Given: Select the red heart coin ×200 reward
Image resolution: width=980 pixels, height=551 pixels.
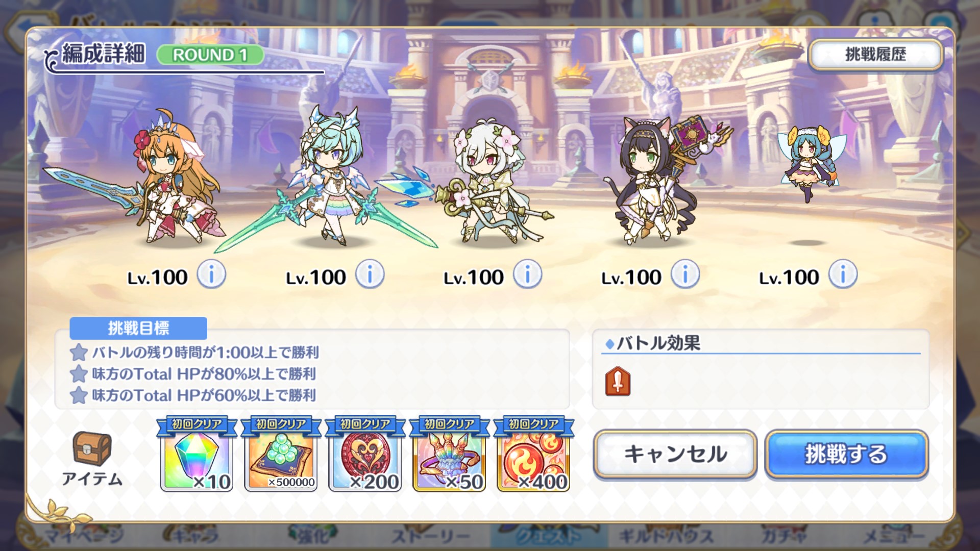Looking at the screenshot, I should (365, 455).
